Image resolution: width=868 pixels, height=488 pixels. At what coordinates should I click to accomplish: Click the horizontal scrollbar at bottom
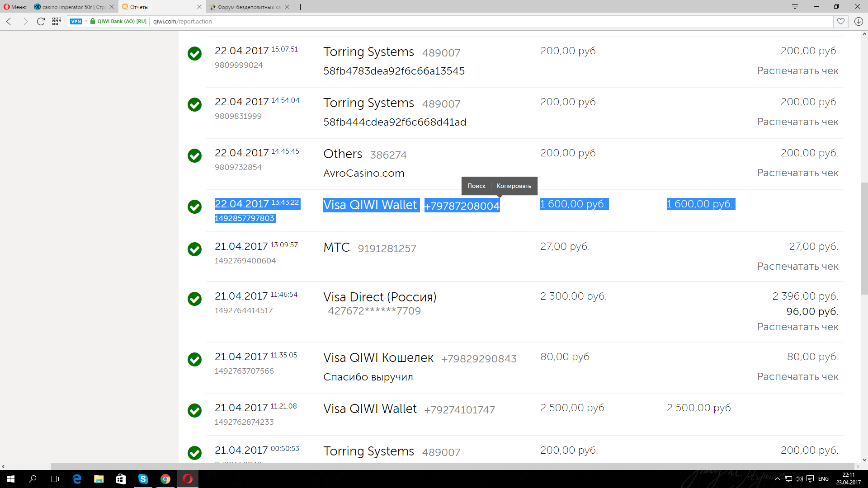click(452, 466)
